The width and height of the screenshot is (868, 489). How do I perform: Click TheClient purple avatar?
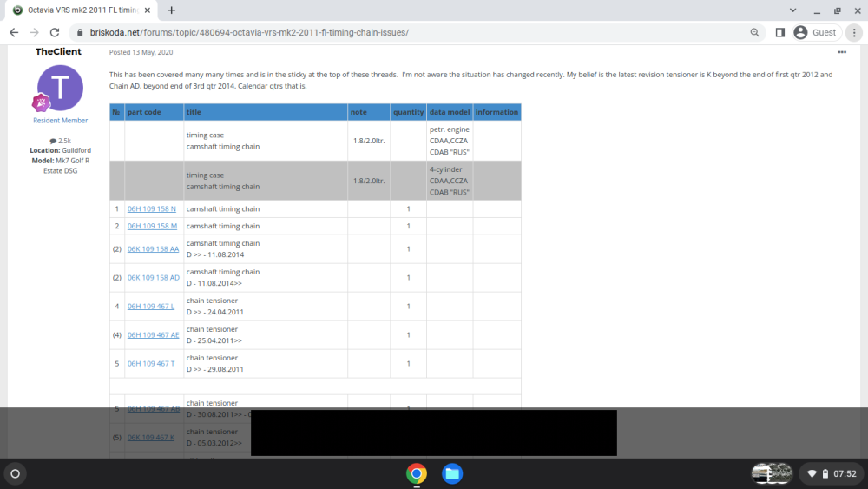61,88
